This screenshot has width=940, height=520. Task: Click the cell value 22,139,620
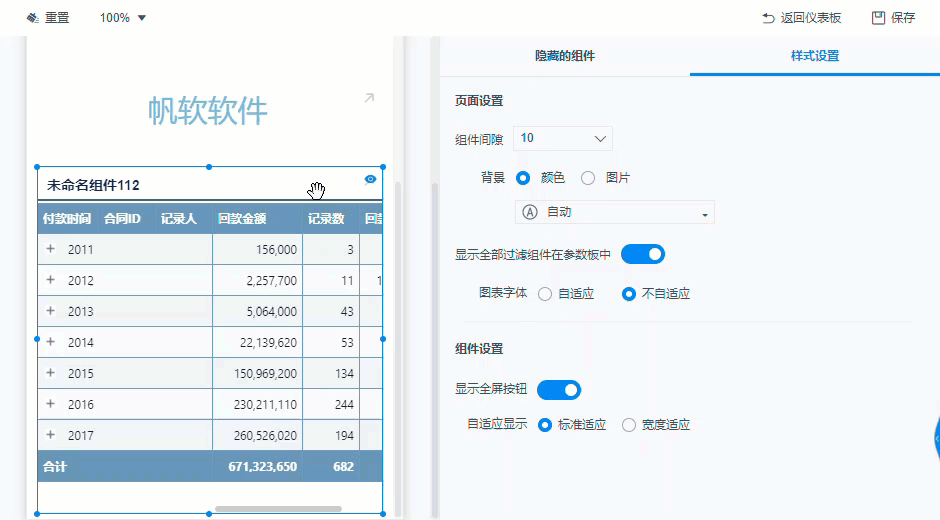tap(269, 342)
